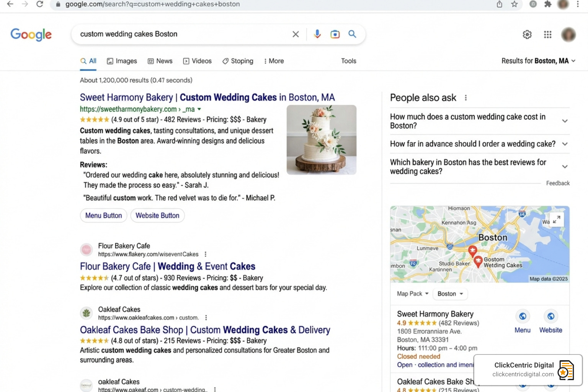Go back using the browser back arrow
The image size is (588, 392).
pos(10,4)
